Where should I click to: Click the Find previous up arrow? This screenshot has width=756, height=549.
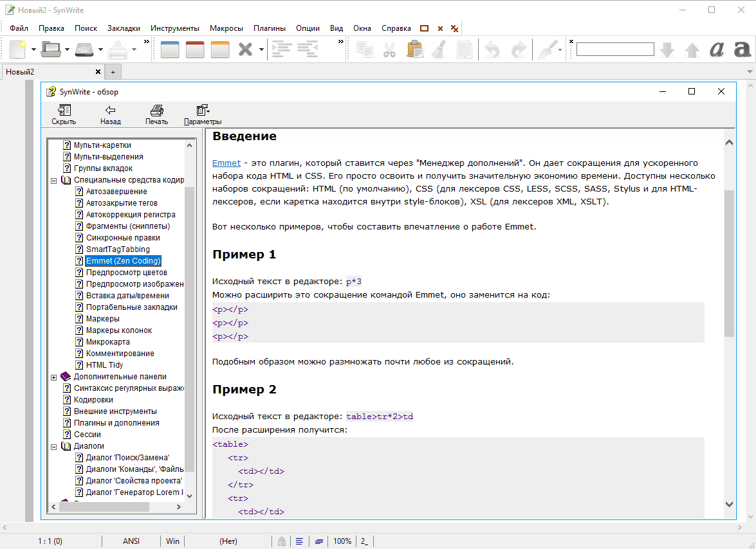tap(692, 50)
